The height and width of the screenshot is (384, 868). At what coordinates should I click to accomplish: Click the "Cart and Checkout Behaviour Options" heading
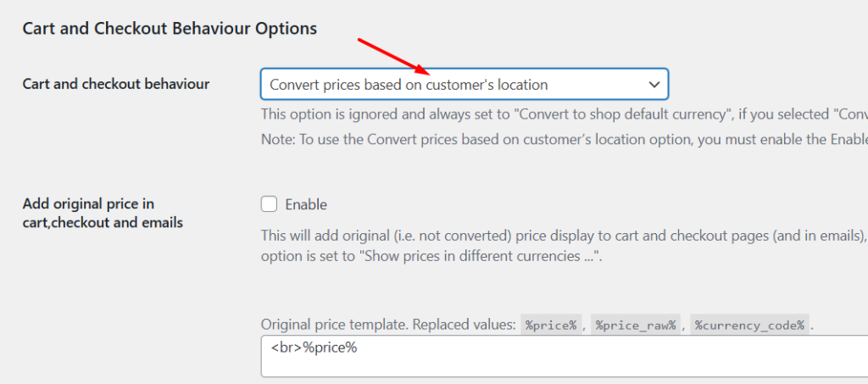pyautogui.click(x=170, y=29)
